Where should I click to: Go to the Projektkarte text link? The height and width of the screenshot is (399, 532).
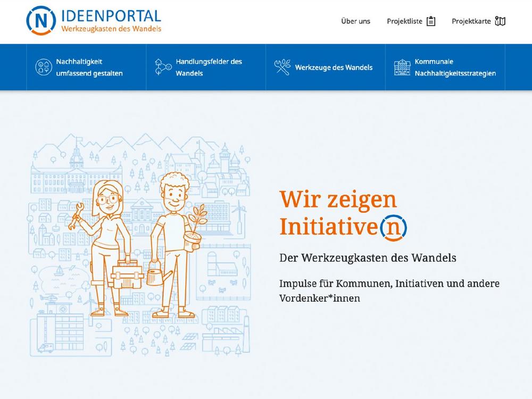pyautogui.click(x=471, y=21)
